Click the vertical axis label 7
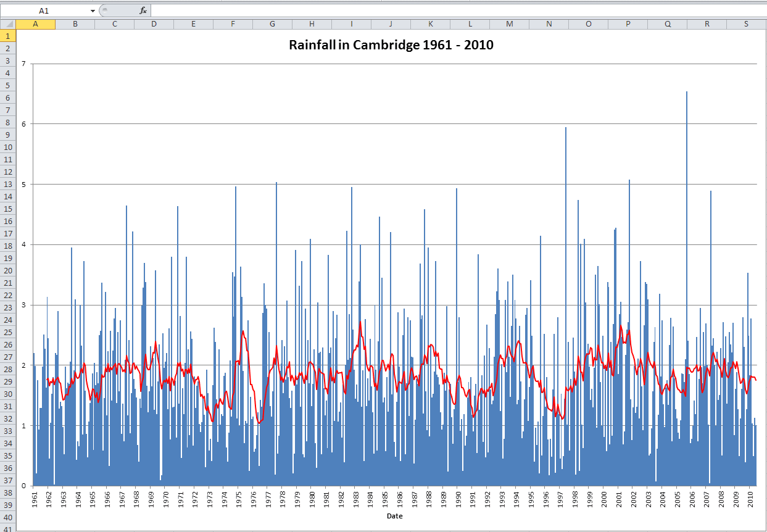The image size is (767, 532). 23,64
